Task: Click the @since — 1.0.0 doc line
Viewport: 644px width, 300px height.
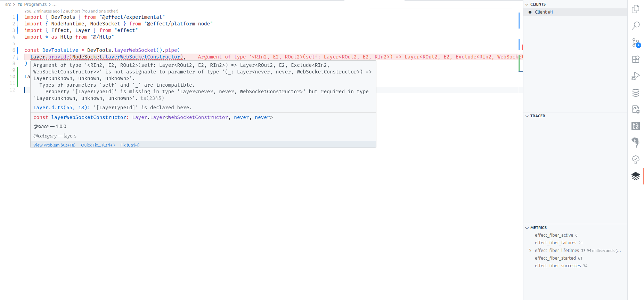Action: click(x=50, y=126)
